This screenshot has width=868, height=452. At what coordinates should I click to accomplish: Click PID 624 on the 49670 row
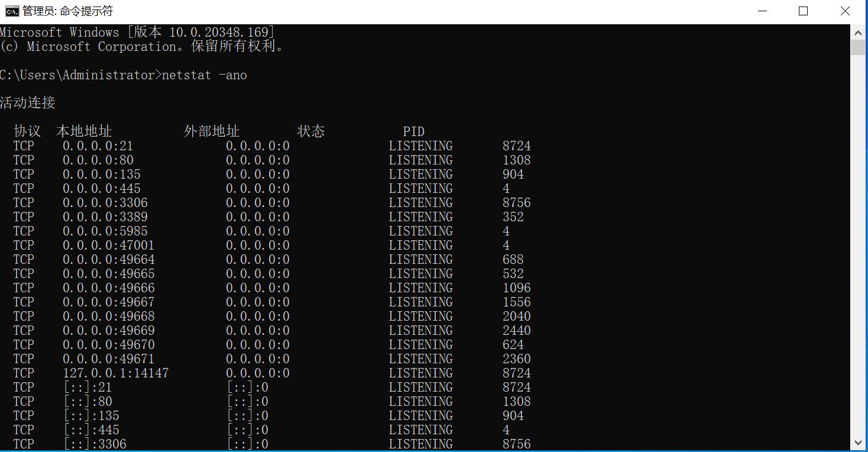[513, 344]
